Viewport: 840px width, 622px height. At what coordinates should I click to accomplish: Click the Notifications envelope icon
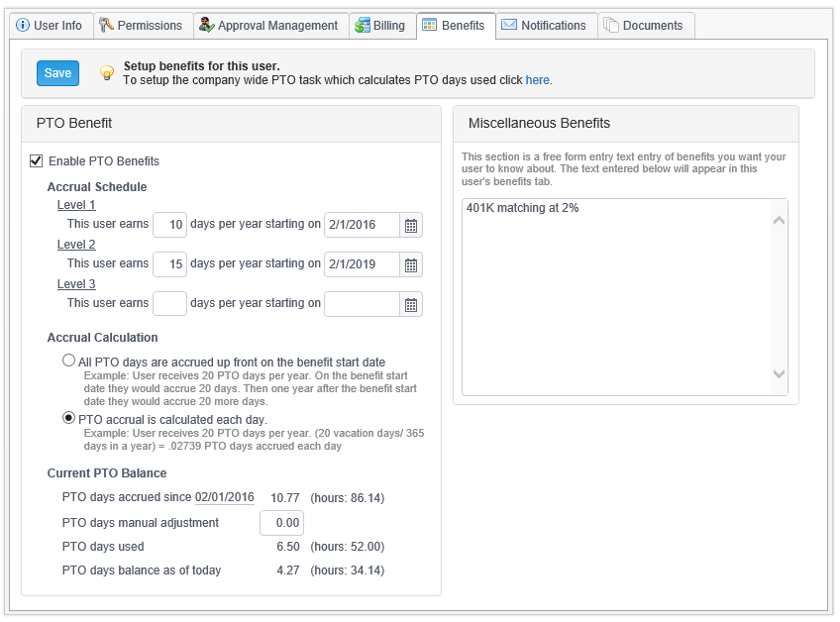point(509,25)
